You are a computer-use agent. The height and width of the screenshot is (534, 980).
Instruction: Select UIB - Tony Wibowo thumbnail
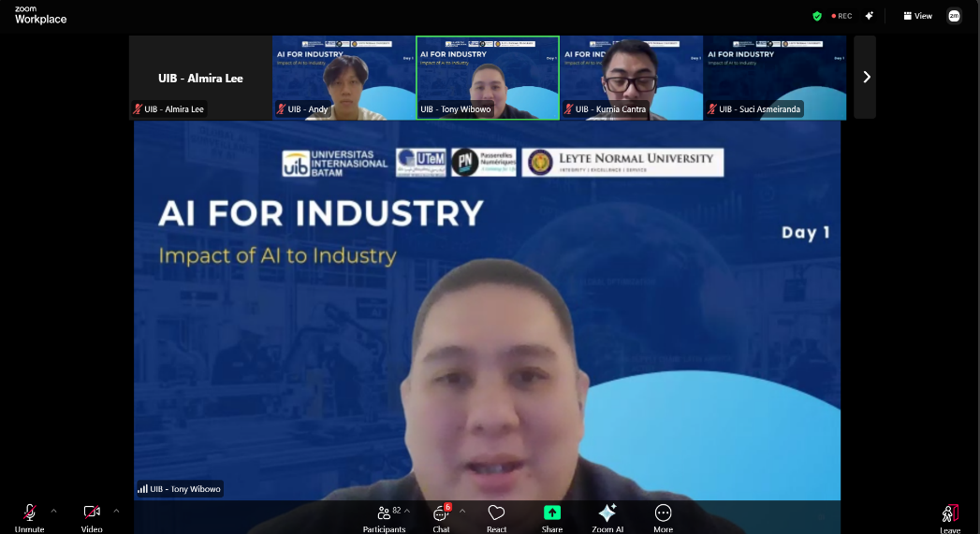(488, 78)
